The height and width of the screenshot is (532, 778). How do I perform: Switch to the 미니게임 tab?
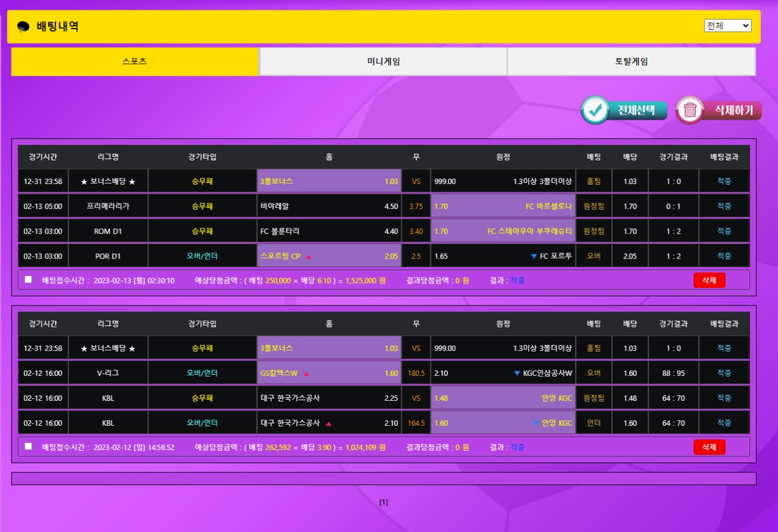[383, 61]
